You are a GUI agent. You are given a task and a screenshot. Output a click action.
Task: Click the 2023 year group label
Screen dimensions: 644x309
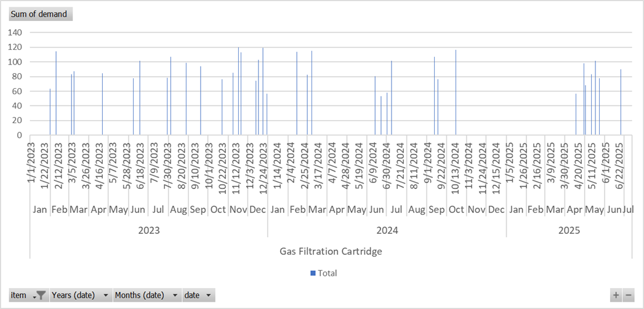pos(149,231)
